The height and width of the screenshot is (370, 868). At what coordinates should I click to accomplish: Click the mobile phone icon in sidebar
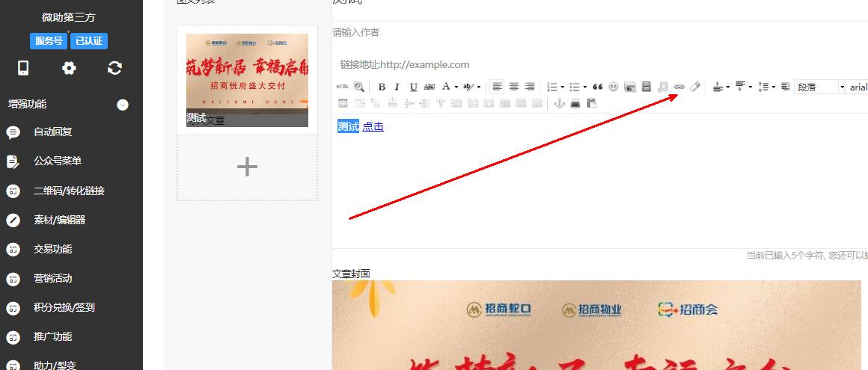point(23,68)
